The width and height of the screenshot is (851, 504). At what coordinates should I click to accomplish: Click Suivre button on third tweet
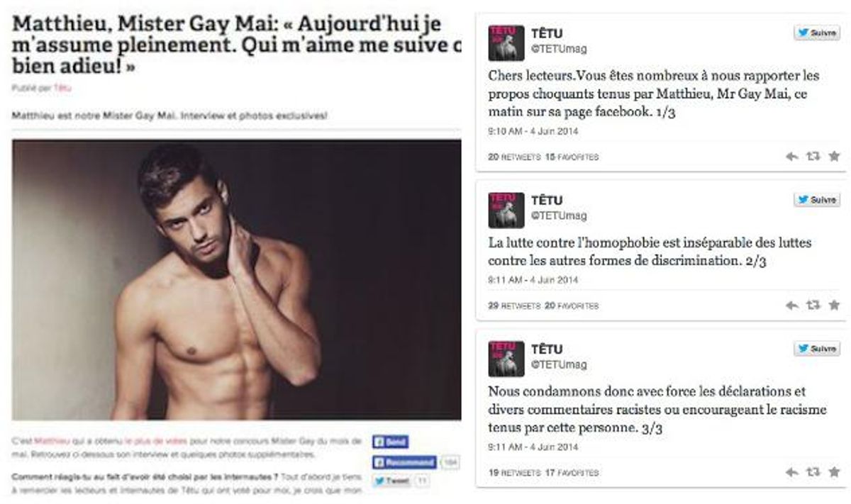coord(817,349)
